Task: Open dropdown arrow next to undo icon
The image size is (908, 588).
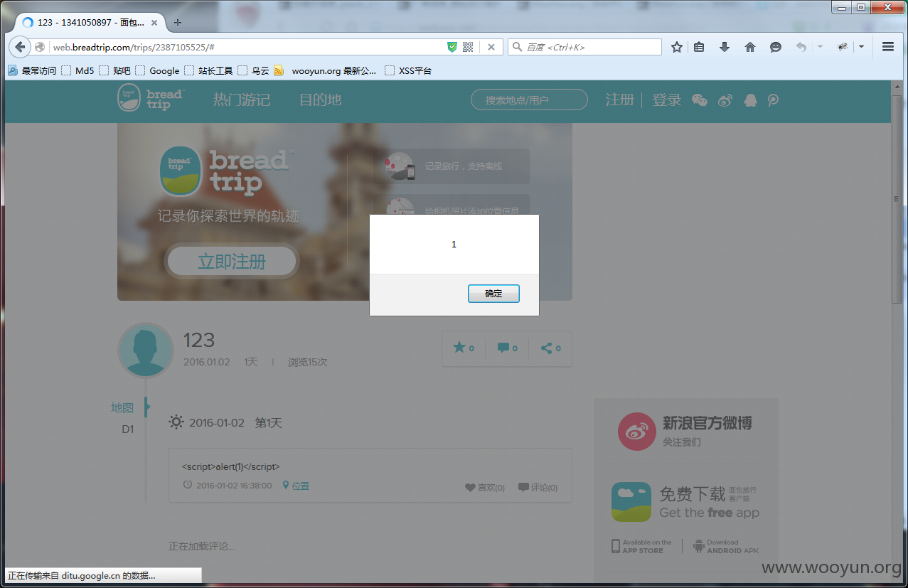Action: [x=820, y=47]
